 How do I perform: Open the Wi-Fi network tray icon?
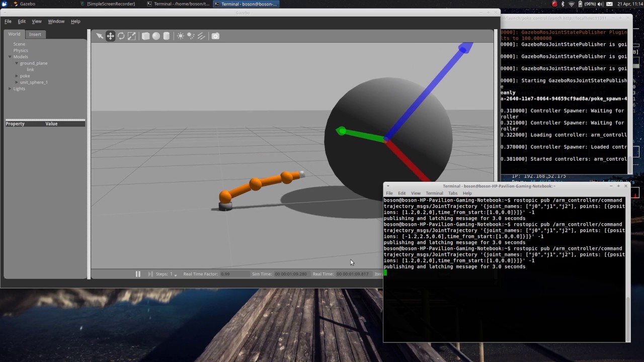(572, 4)
